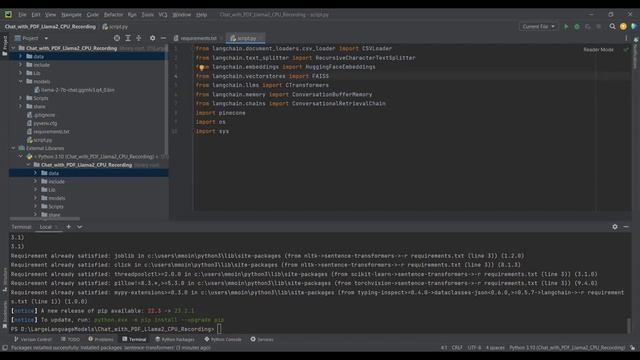Open the Project vertical tool window tab

4,46
